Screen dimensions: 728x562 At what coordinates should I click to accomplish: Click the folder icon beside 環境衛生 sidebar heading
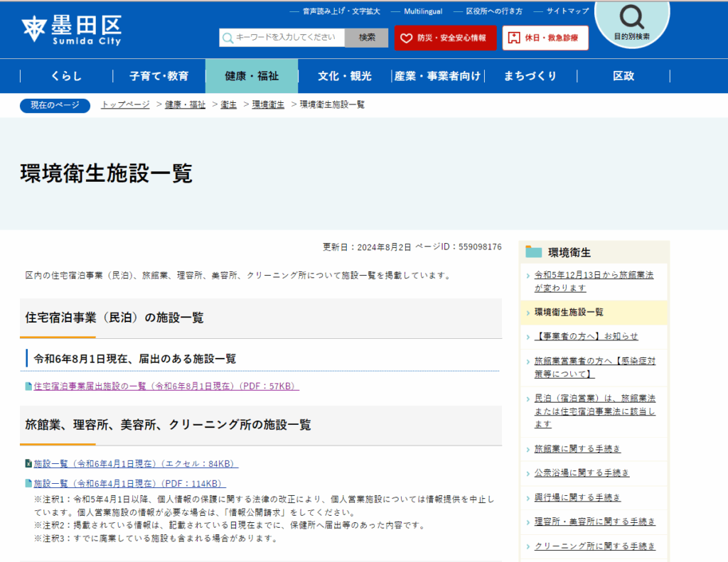click(533, 252)
